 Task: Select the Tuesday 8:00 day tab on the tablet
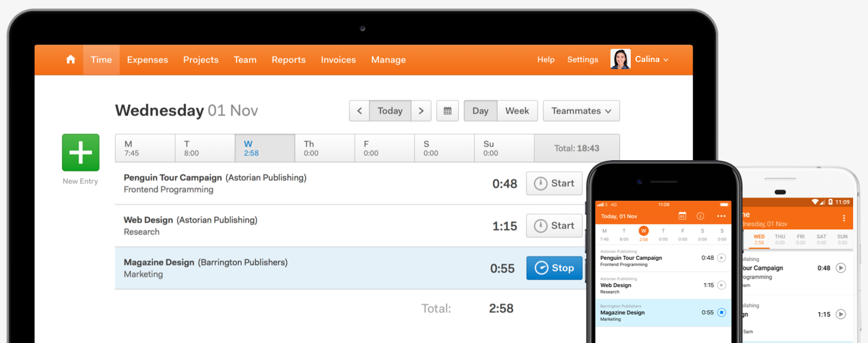[205, 148]
